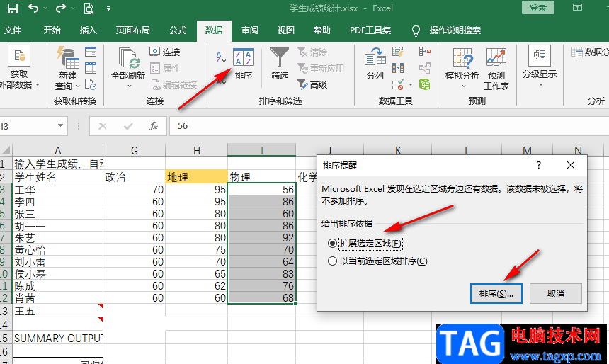
Task: Expand the Name Box dropdown arrow
Action: (61, 125)
